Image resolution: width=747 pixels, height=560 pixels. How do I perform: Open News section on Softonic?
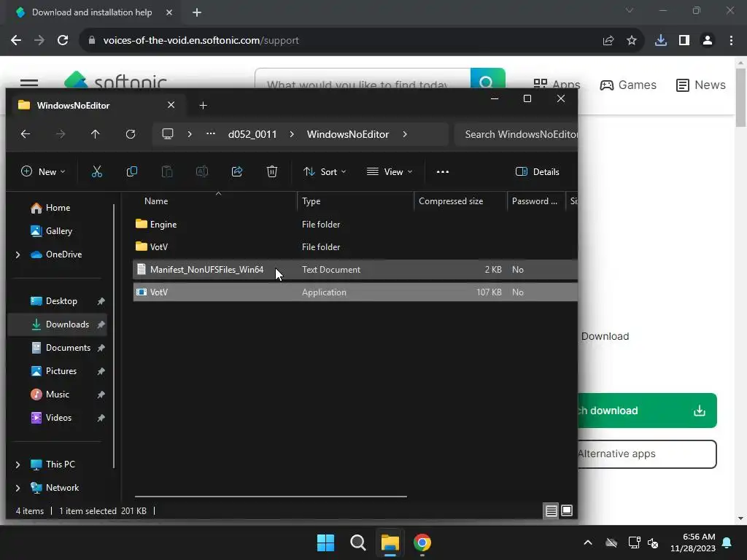click(701, 85)
